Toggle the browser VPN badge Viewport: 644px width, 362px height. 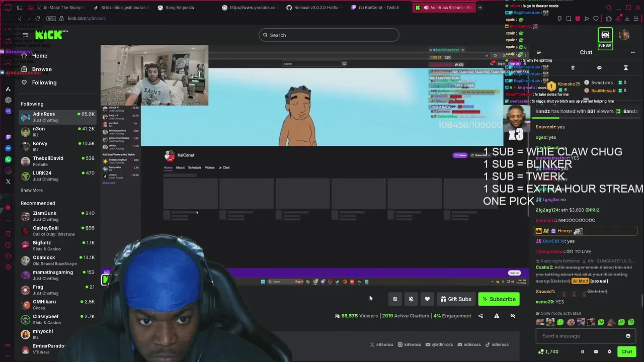point(51,19)
